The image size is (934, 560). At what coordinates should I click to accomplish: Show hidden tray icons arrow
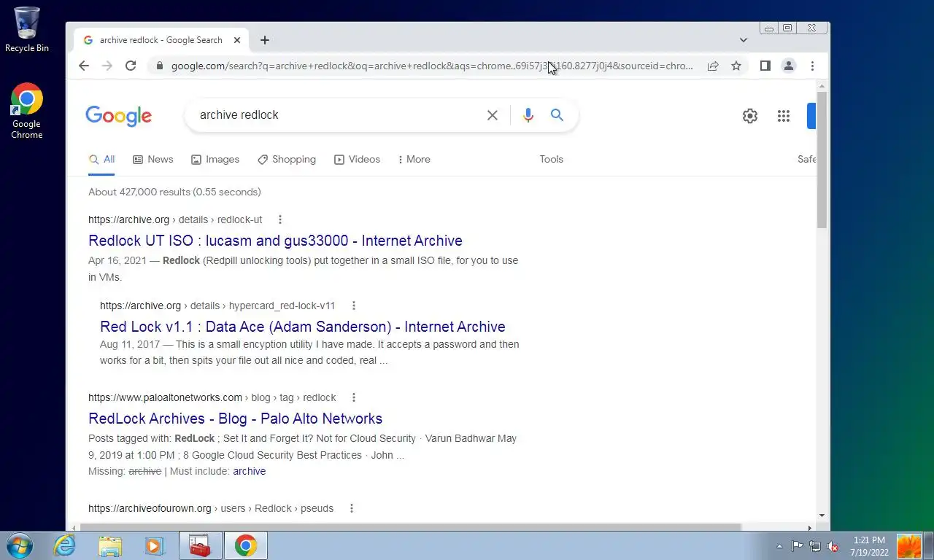point(779,546)
